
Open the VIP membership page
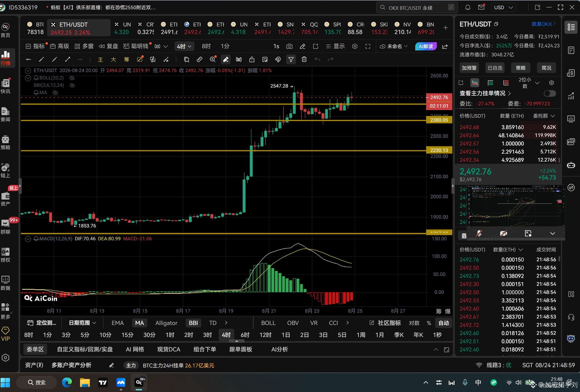click(5, 334)
